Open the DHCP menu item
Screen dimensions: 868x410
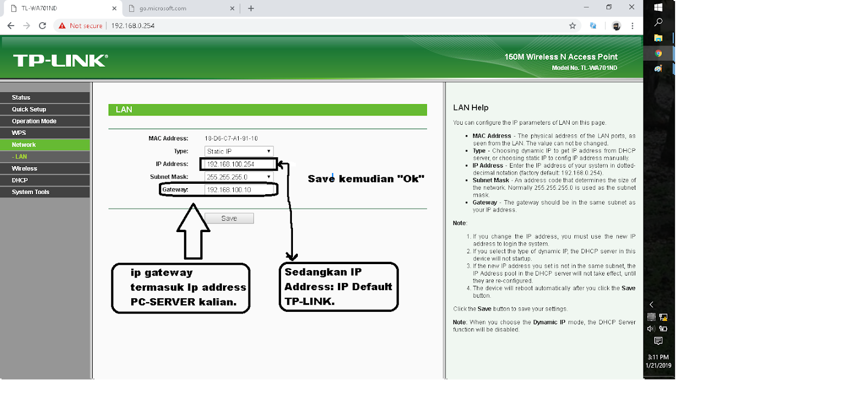[45, 180]
